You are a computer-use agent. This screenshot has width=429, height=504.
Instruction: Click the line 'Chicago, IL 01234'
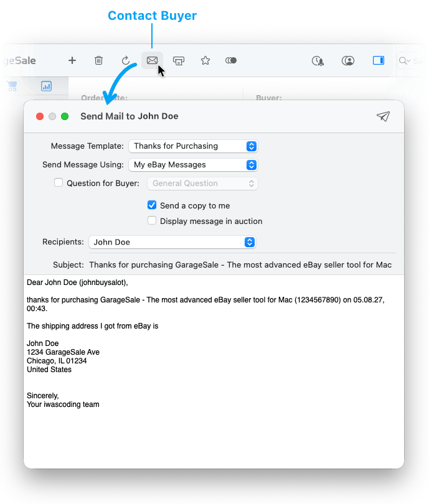tap(57, 361)
